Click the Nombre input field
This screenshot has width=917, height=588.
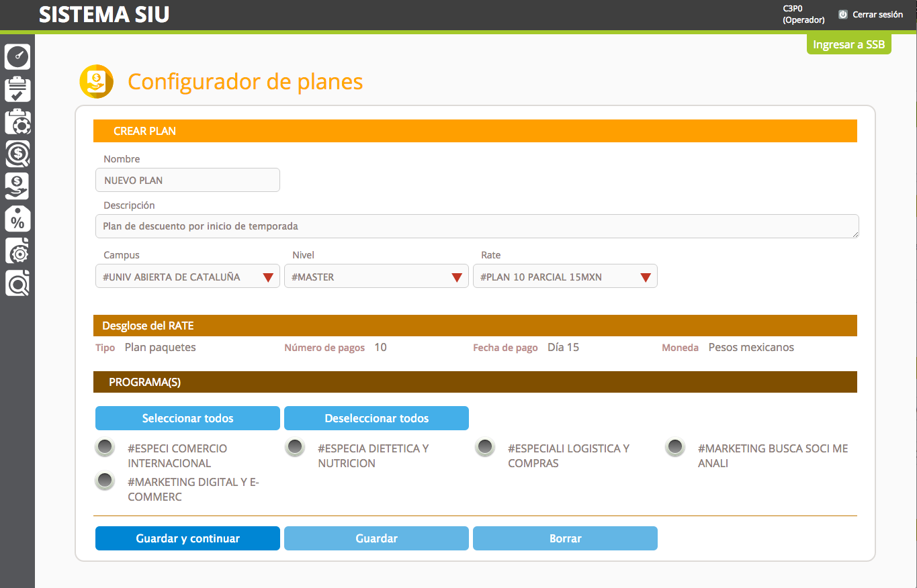187,180
